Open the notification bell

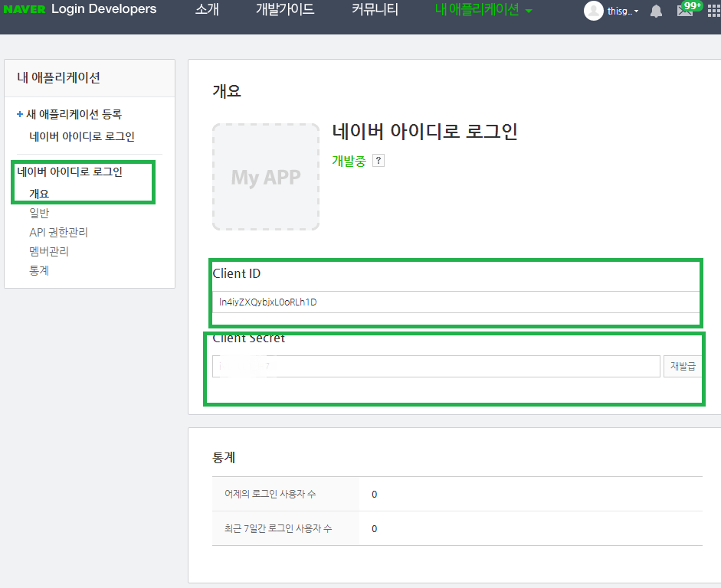point(656,11)
